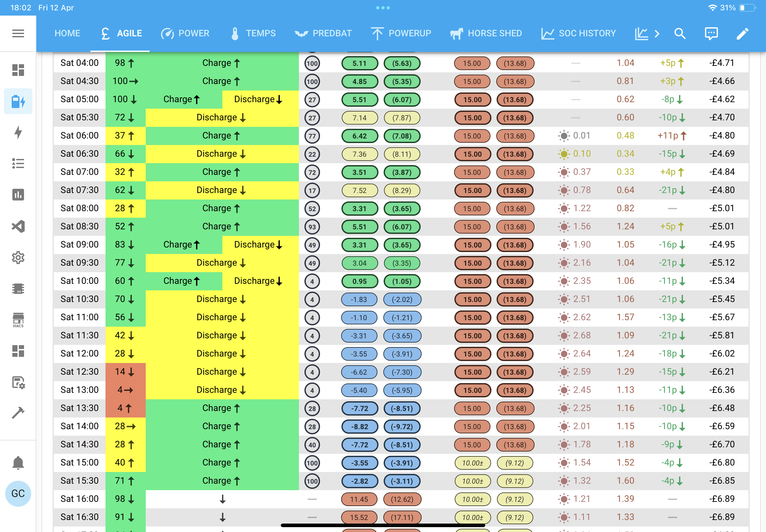Open the logbook list sidebar icon

point(18,163)
